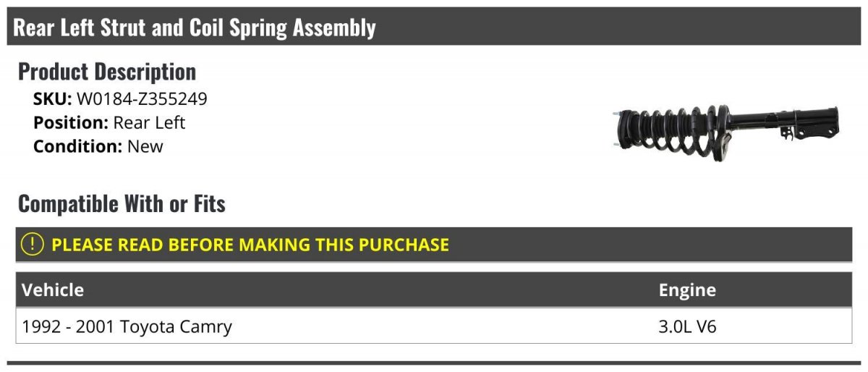This screenshot has height=372, width=868.
Task: Click the dark divider line at the bottom
Action: 434,363
